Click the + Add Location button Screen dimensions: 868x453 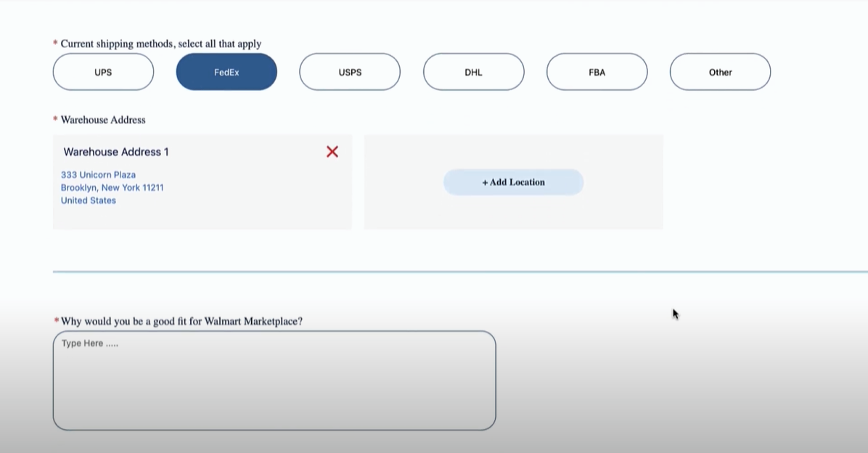[x=513, y=182]
